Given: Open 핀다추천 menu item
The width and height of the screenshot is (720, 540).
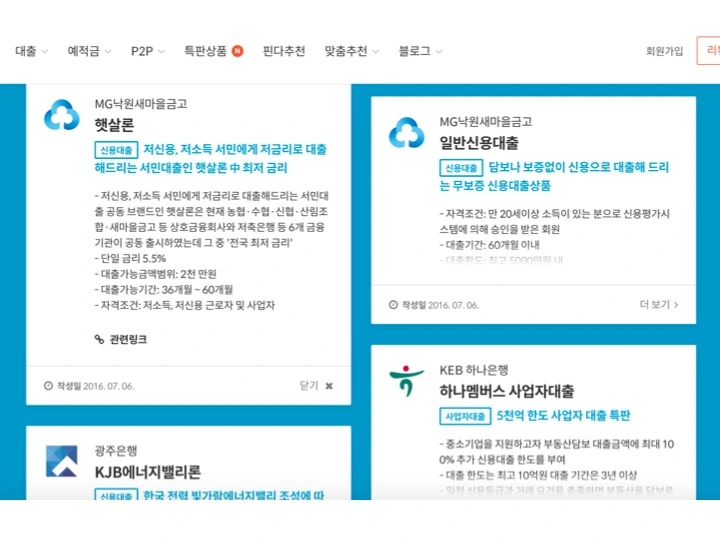Looking at the screenshot, I should click(284, 51).
